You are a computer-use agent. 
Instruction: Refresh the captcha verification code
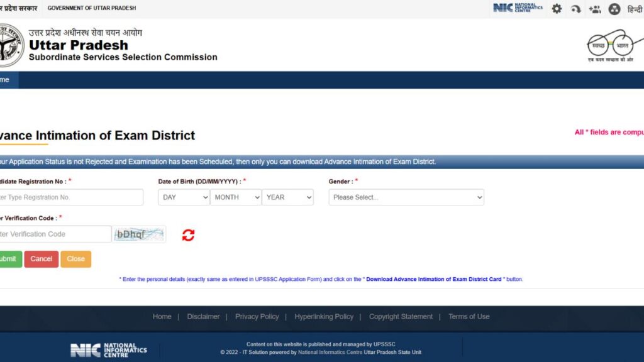pyautogui.click(x=188, y=235)
